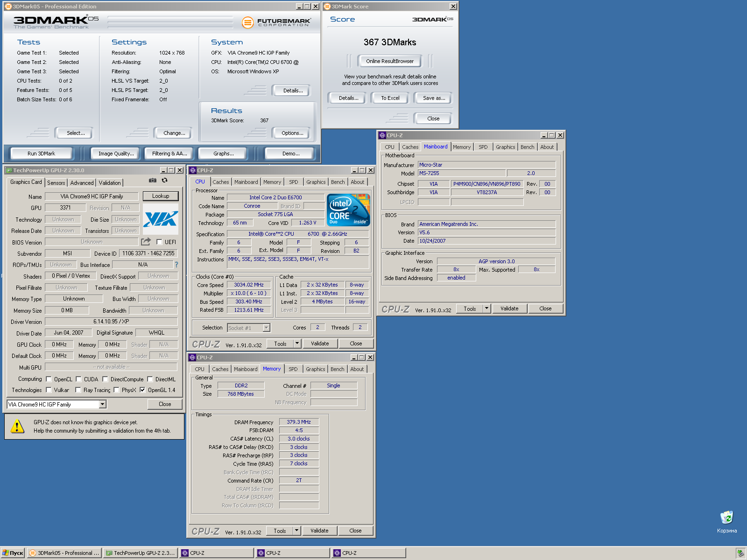Screen dimensions: 747x560
Task: Uncheck the OpenGL 1.4 checkbox
Action: (x=142, y=390)
